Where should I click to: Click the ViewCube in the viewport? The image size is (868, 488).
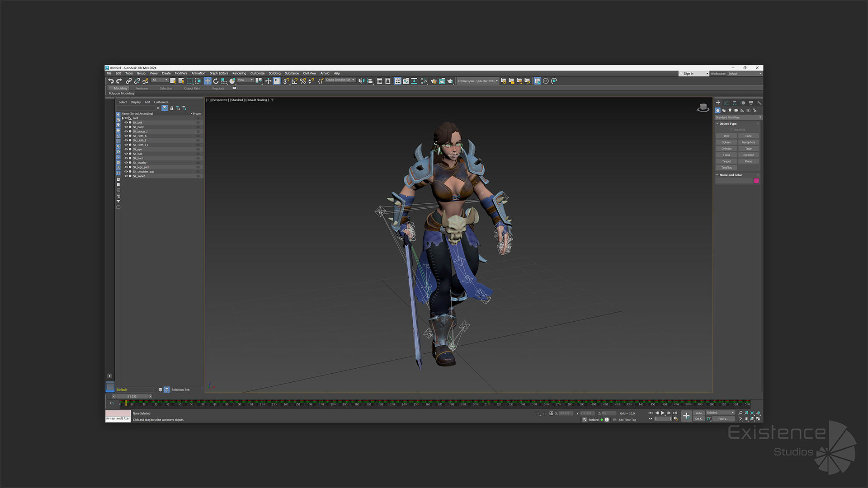[703, 108]
